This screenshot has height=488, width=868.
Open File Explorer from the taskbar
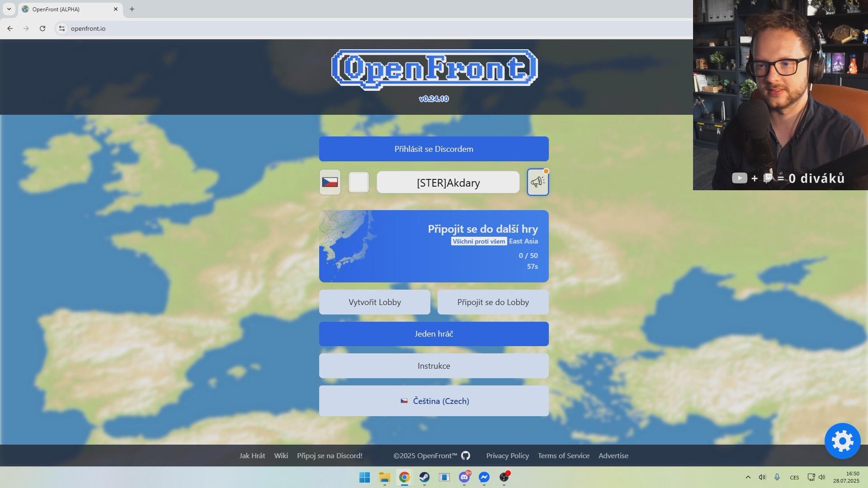tap(384, 477)
